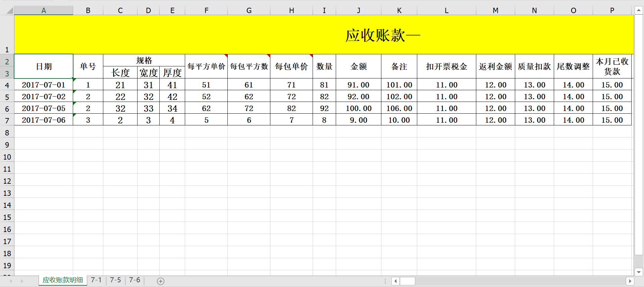The width and height of the screenshot is (644, 287).
Task: Select the 规格 merged header cell
Action: pyautogui.click(x=144, y=60)
